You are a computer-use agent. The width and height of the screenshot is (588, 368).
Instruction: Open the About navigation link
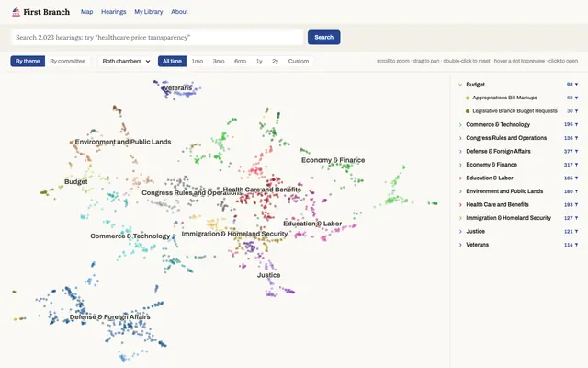pyautogui.click(x=179, y=12)
